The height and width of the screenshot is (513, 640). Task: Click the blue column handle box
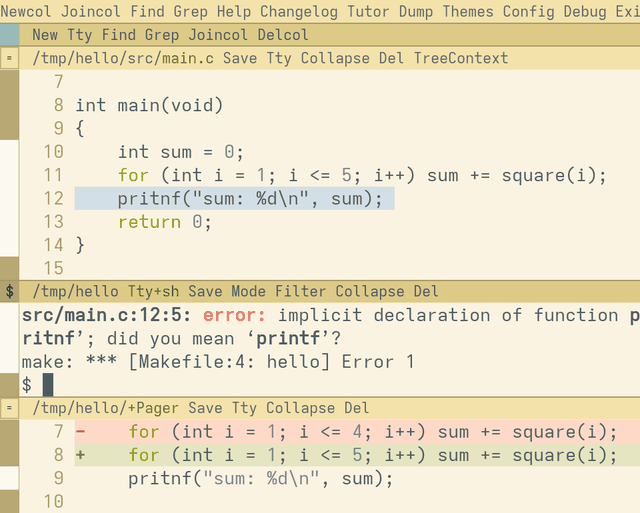coord(9,35)
